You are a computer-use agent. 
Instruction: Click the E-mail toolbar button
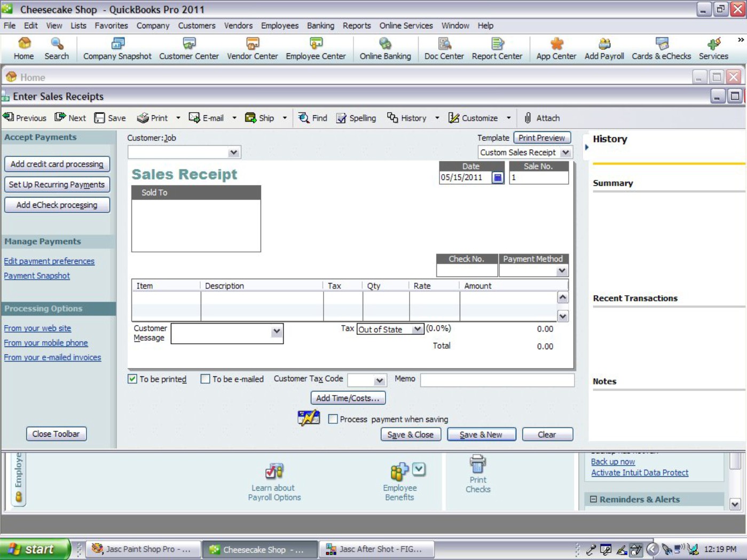(207, 118)
